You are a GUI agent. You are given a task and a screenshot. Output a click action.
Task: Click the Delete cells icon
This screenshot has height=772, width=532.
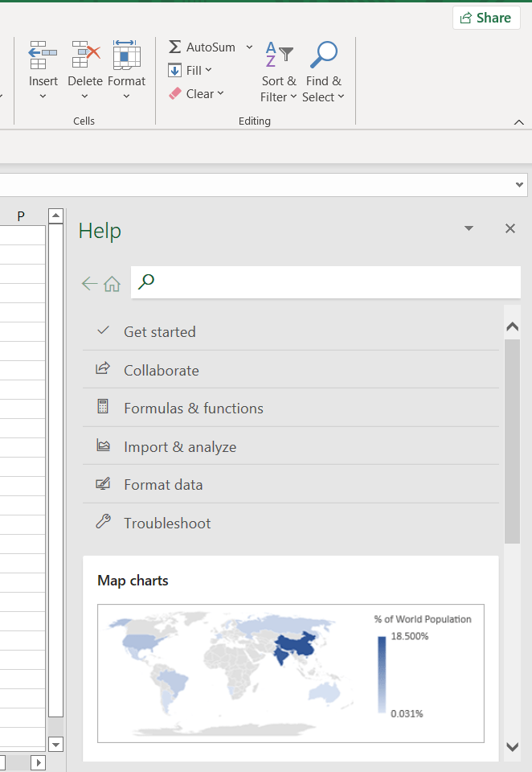point(84,55)
